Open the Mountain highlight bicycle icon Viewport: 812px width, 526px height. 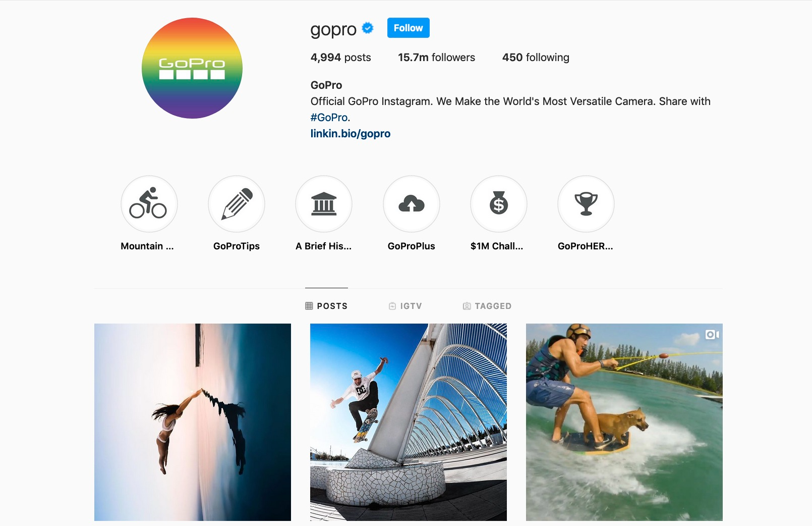[x=149, y=204]
